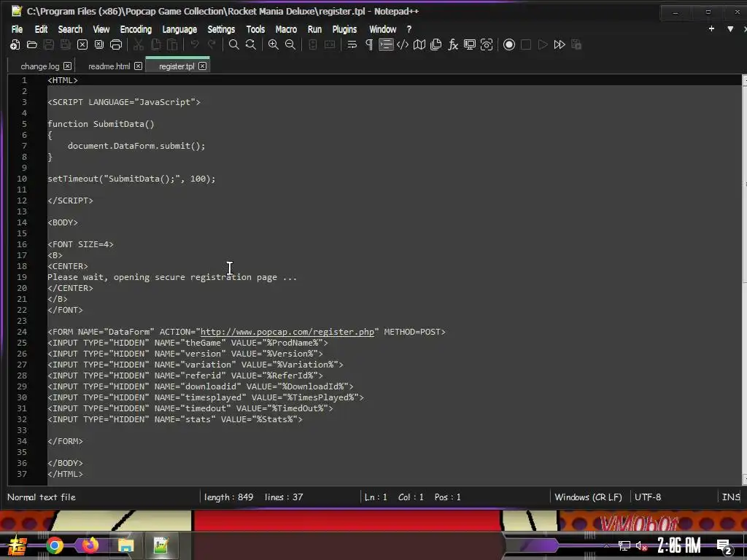Screen dimensions: 747x560
Task: Start macro recording with the record button
Action: point(509,44)
